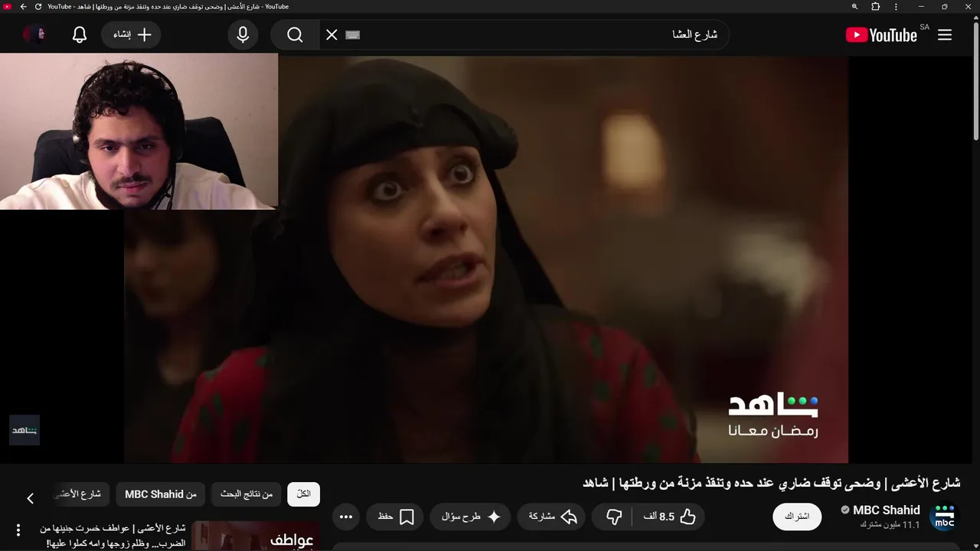Like the video (8.5 ألف)
This screenshot has height=551, width=980.
click(x=670, y=517)
